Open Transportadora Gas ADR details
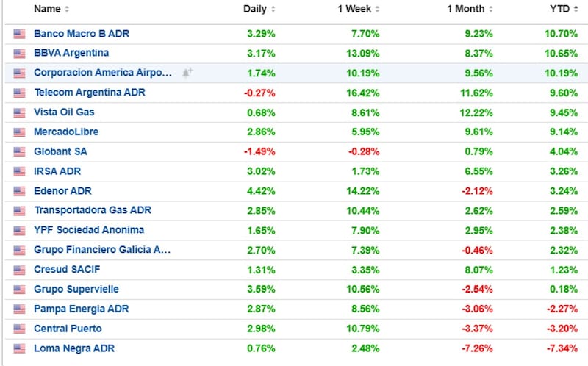This screenshot has width=588, height=366. [93, 210]
